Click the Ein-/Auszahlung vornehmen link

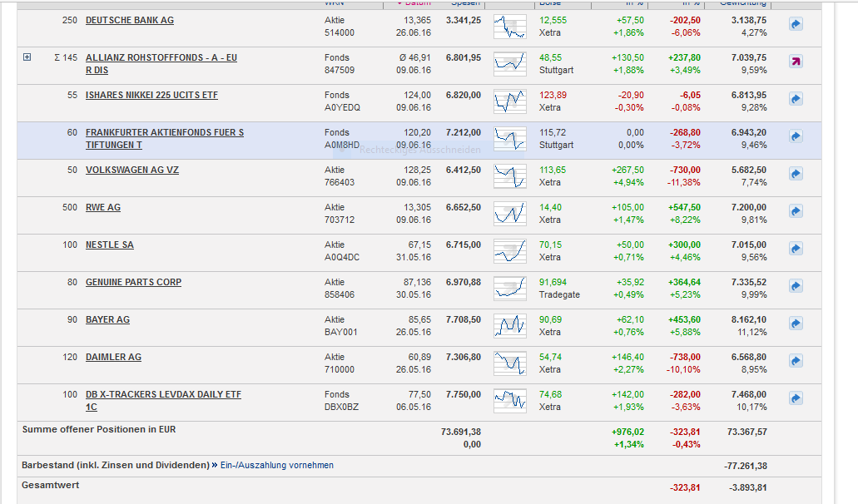[277, 465]
